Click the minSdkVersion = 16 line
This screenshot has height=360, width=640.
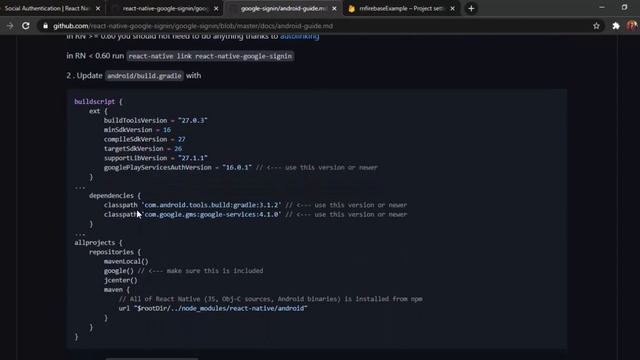[x=137, y=130]
